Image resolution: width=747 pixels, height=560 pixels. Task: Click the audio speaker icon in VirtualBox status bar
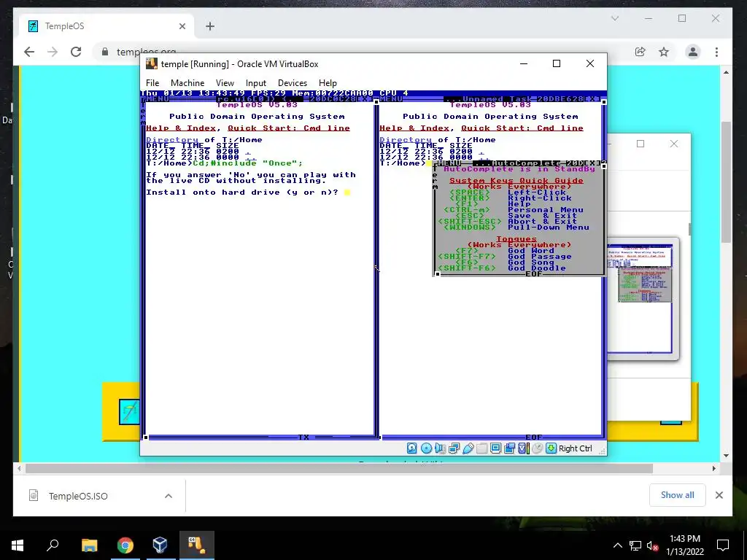440,448
